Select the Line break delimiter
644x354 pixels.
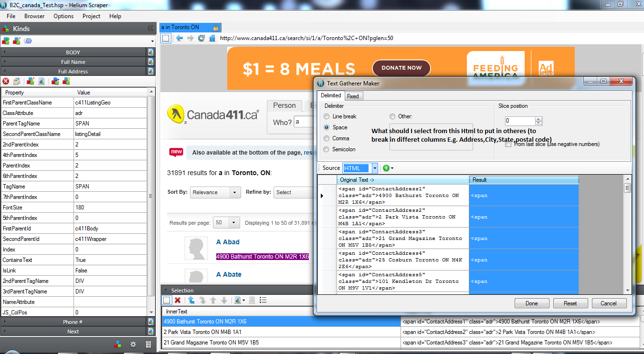pyautogui.click(x=327, y=116)
